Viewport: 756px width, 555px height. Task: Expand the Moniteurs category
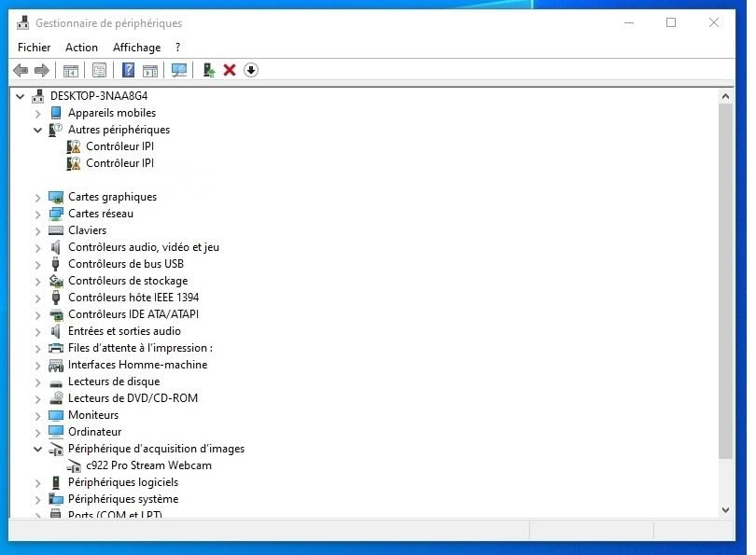tap(37, 415)
